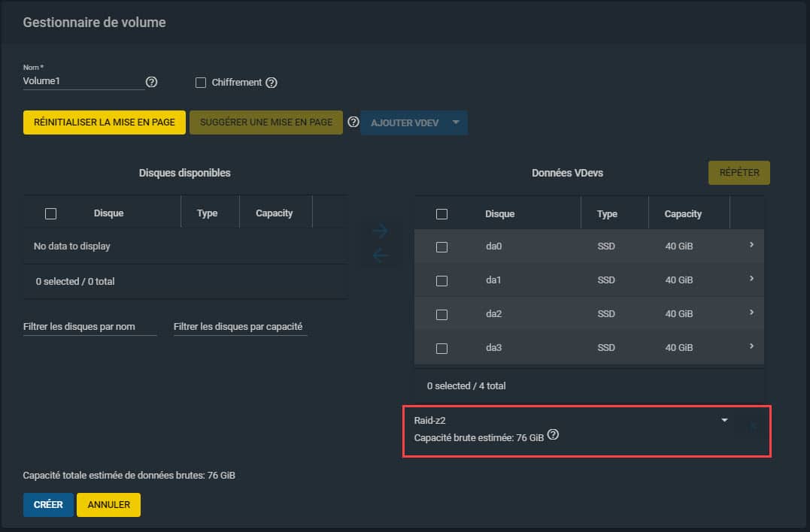Show help for Capacité brute estimée
Viewport: 810px width, 532px height.
[553, 435]
